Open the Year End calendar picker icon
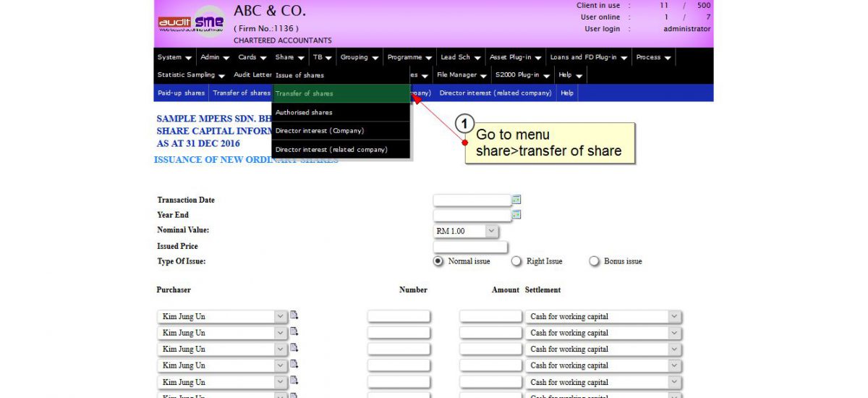The width and height of the screenshot is (868, 398). tap(516, 215)
